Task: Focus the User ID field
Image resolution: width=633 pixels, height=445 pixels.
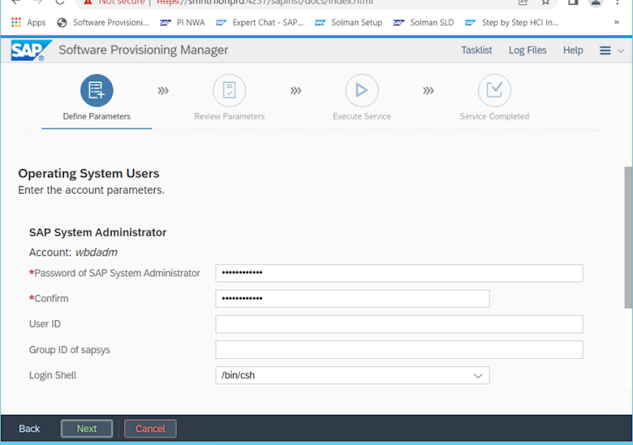Action: click(399, 324)
